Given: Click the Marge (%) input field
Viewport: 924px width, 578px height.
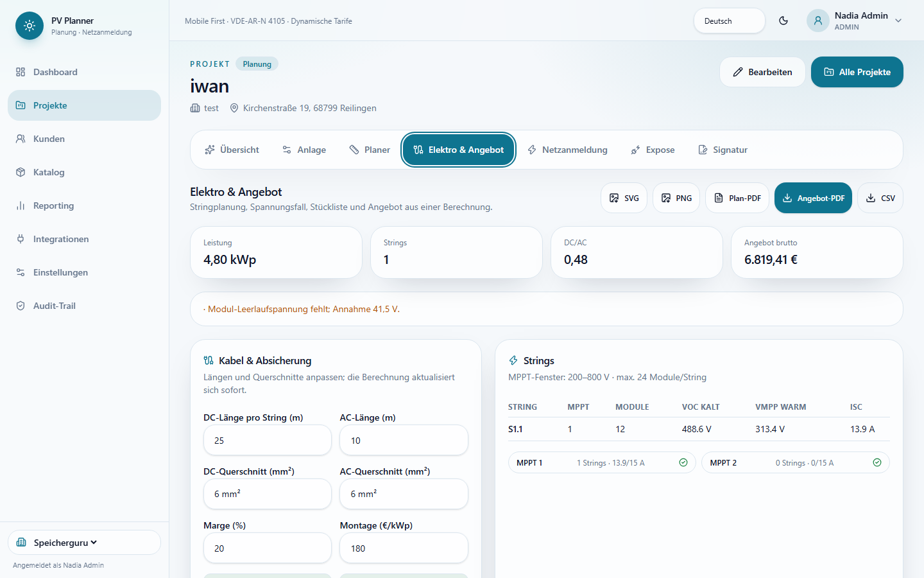Looking at the screenshot, I should point(268,548).
